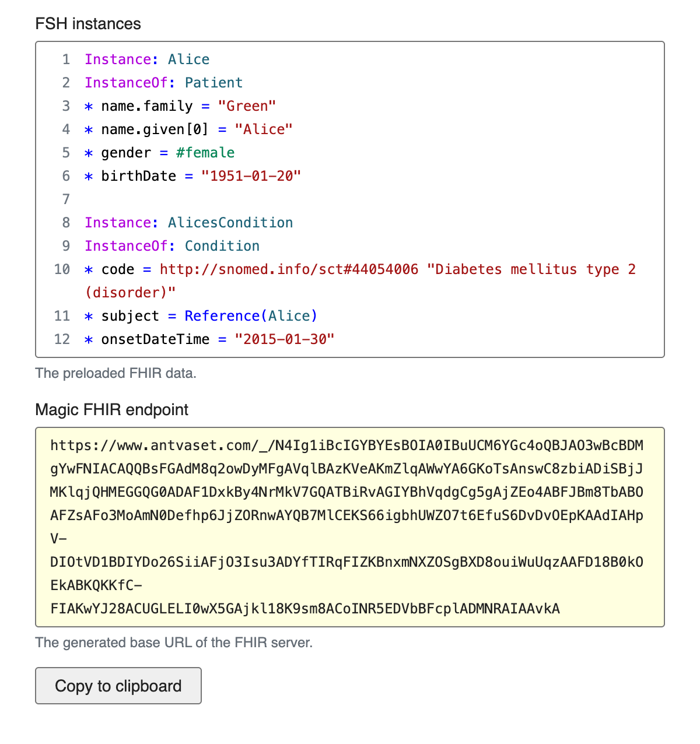Click line number 12 in the gutter
The height and width of the screenshot is (744, 700).
tap(62, 339)
